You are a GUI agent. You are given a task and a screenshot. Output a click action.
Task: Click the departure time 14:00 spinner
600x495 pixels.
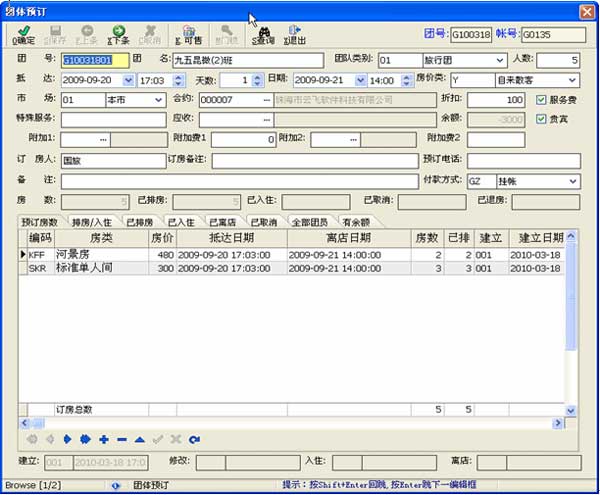click(406, 80)
